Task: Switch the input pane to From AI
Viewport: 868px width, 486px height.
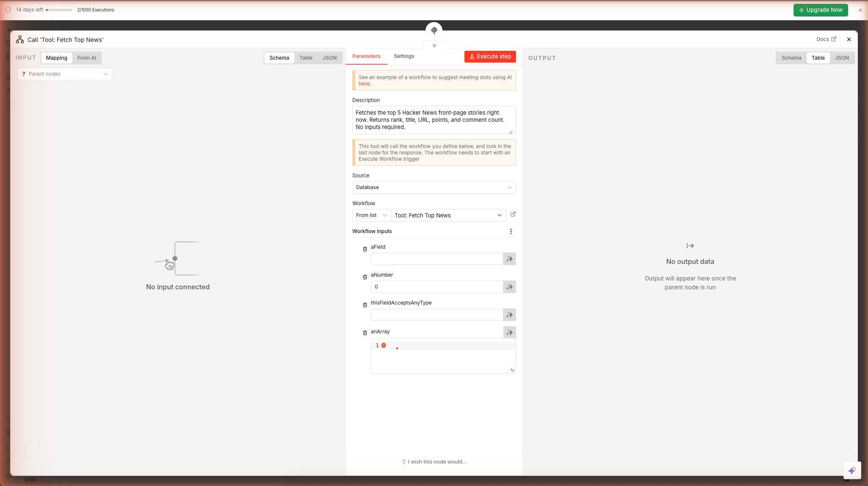Action: [86, 58]
